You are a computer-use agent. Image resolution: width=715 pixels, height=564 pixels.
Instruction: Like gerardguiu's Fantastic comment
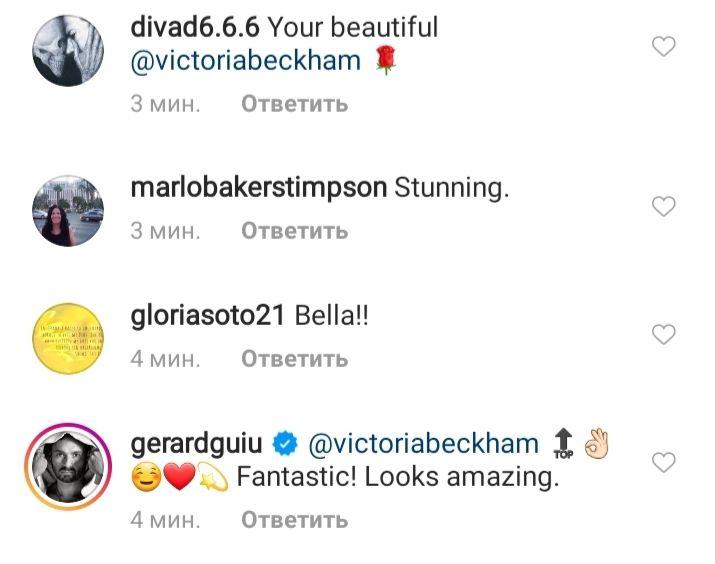pyautogui.click(x=663, y=463)
